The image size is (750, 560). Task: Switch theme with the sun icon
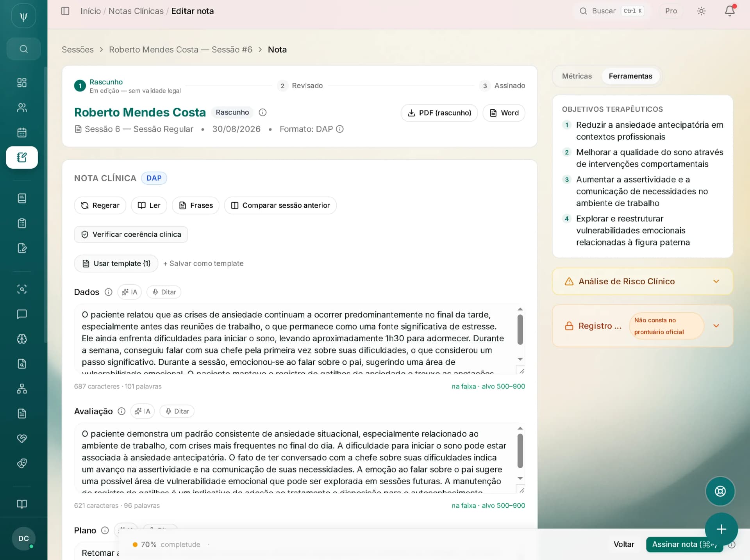tap(701, 11)
